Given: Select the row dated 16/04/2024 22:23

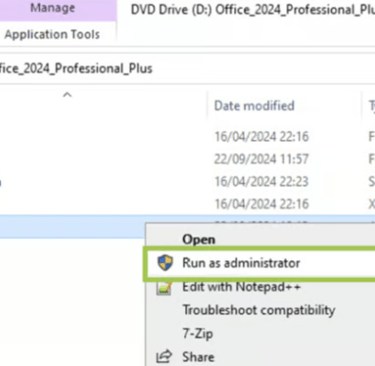Looking at the screenshot, I should pyautogui.click(x=187, y=182).
